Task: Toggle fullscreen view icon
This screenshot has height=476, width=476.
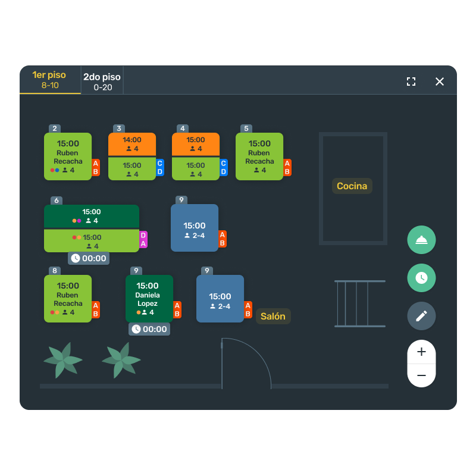Action: click(x=411, y=82)
